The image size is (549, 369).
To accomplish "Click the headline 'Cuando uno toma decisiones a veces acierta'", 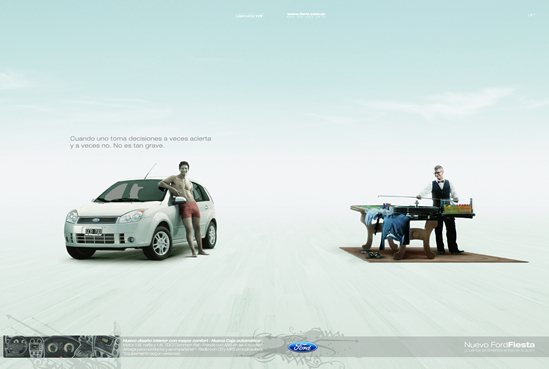I will (x=140, y=138).
